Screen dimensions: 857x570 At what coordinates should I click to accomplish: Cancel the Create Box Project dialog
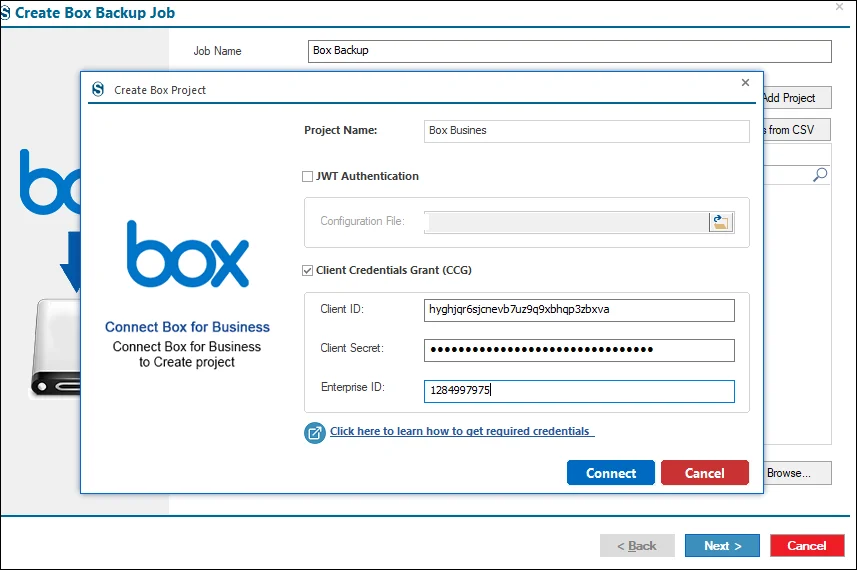click(x=705, y=473)
